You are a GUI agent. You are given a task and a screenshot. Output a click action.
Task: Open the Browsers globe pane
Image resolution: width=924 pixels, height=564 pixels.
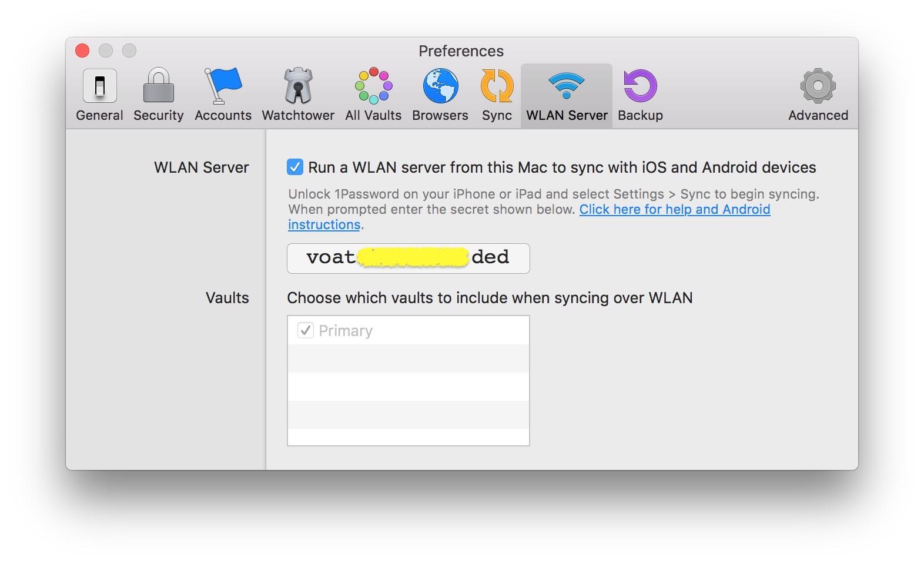tap(440, 95)
